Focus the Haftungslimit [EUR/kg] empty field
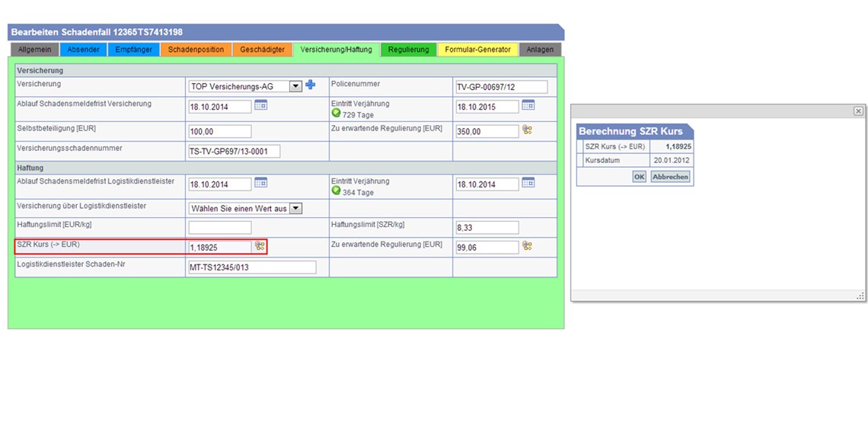 (220, 227)
